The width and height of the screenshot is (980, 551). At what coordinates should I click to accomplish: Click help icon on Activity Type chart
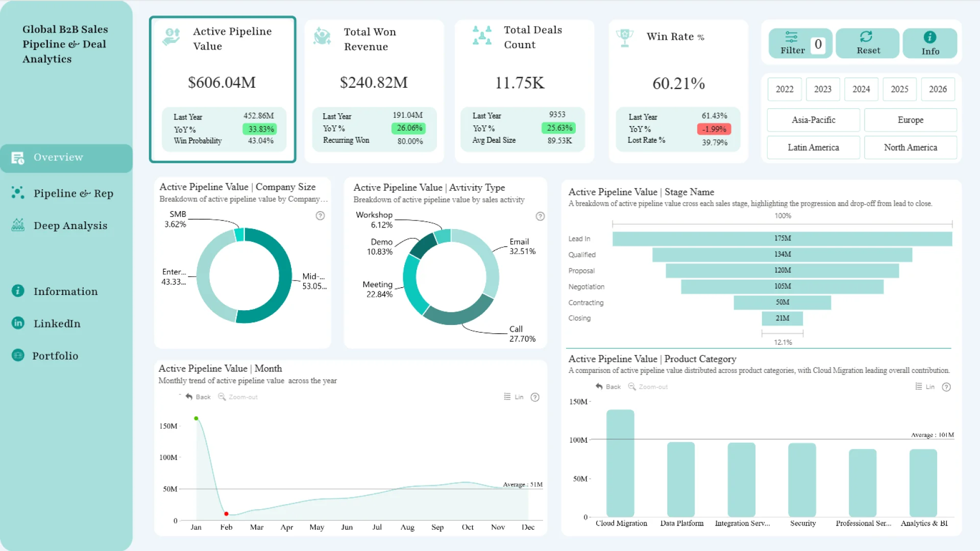(540, 216)
